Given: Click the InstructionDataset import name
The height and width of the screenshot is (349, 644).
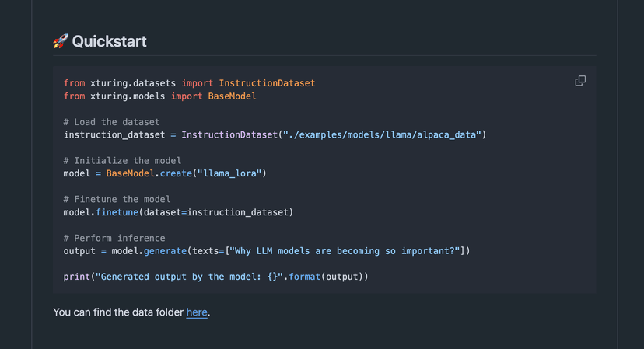Looking at the screenshot, I should 267,83.
